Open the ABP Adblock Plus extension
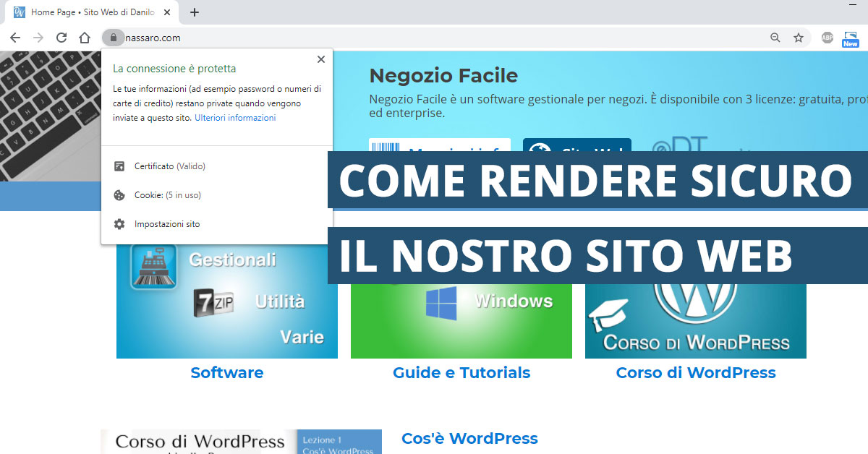Image resolution: width=868 pixels, height=454 pixels. click(827, 38)
